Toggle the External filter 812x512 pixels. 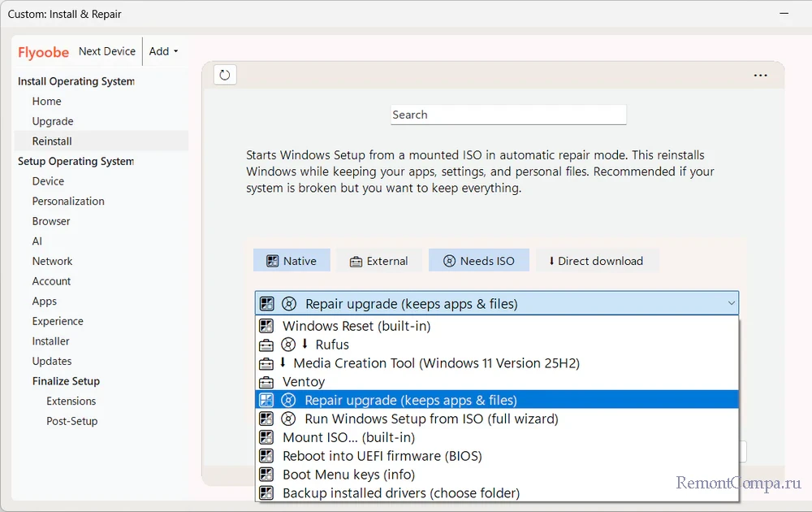tap(378, 261)
